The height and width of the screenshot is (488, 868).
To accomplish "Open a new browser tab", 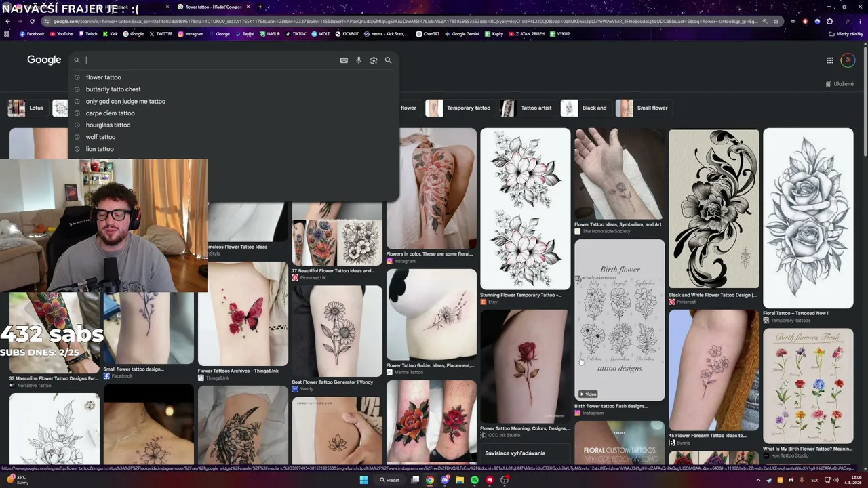I will [x=260, y=7].
